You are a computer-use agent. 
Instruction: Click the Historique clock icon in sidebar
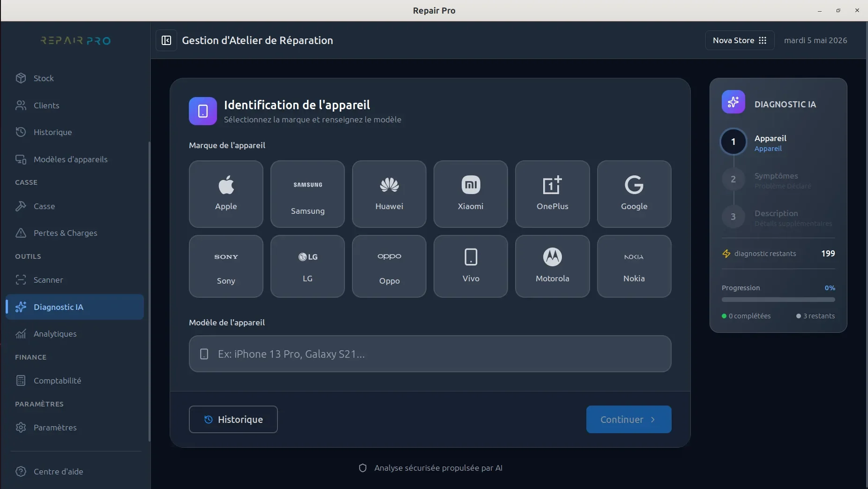pos(21,132)
